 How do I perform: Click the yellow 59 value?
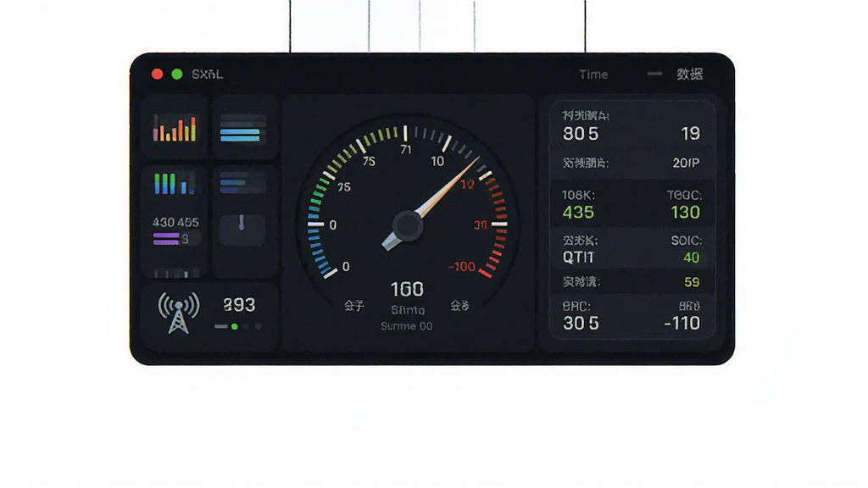tap(692, 282)
